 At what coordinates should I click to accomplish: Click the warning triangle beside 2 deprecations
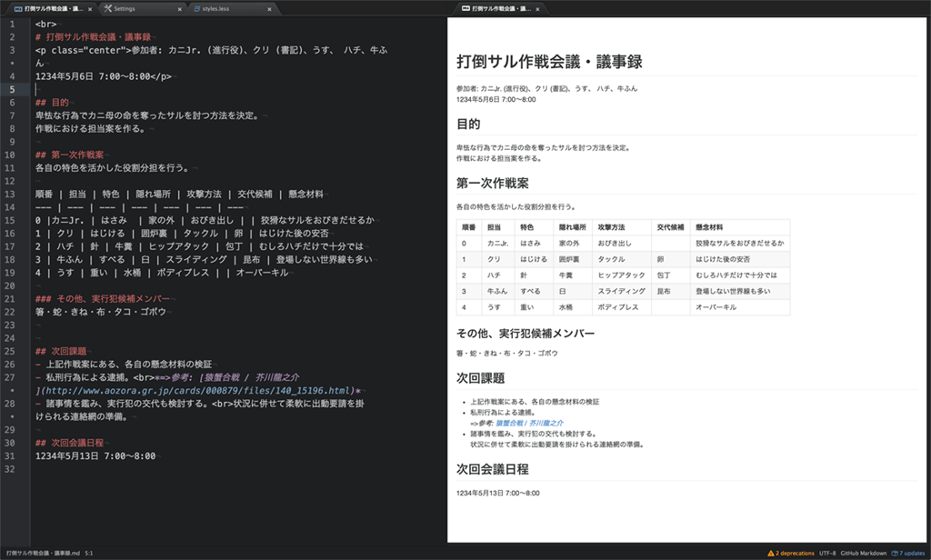(771, 553)
